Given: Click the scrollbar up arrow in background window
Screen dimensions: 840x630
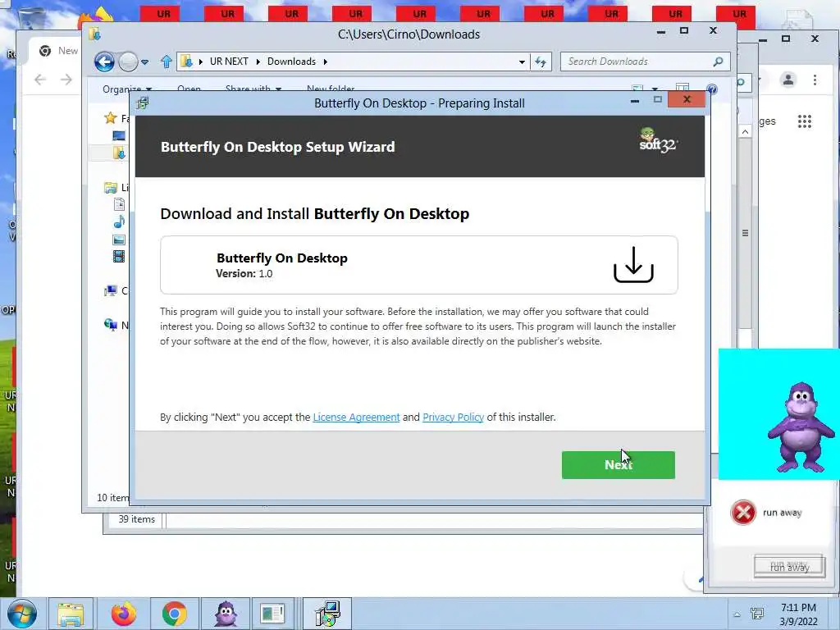Looking at the screenshot, I should click(x=745, y=132).
